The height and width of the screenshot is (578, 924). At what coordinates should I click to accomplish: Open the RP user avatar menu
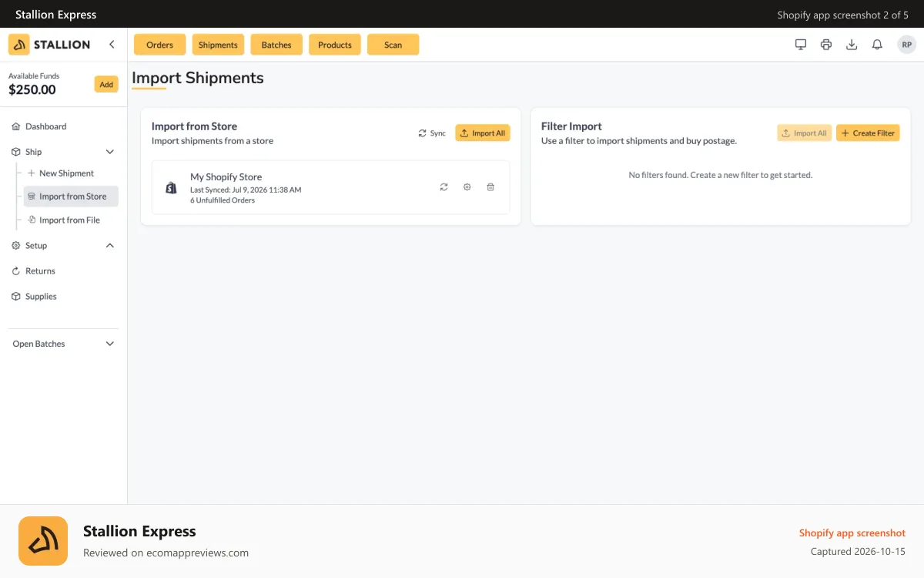coord(906,45)
